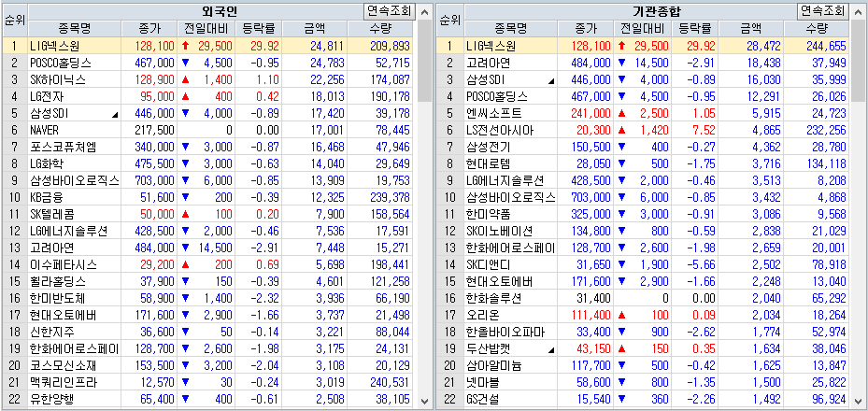This screenshot has height=411, width=868.
Task: Sort by 종가 column in 외국인 panel
Action: 151,29
